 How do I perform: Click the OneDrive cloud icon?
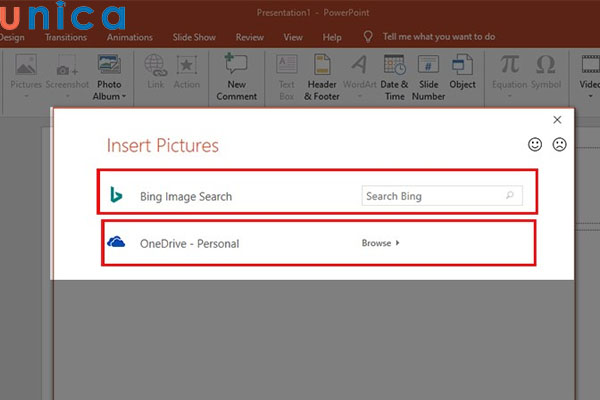click(116, 242)
